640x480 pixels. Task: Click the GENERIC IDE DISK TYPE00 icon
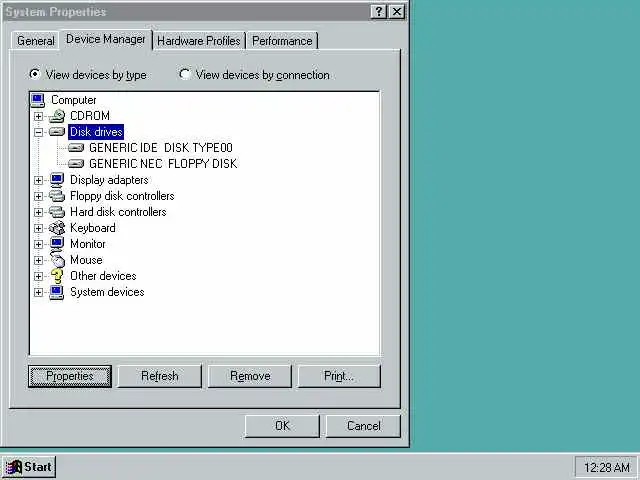76,148
